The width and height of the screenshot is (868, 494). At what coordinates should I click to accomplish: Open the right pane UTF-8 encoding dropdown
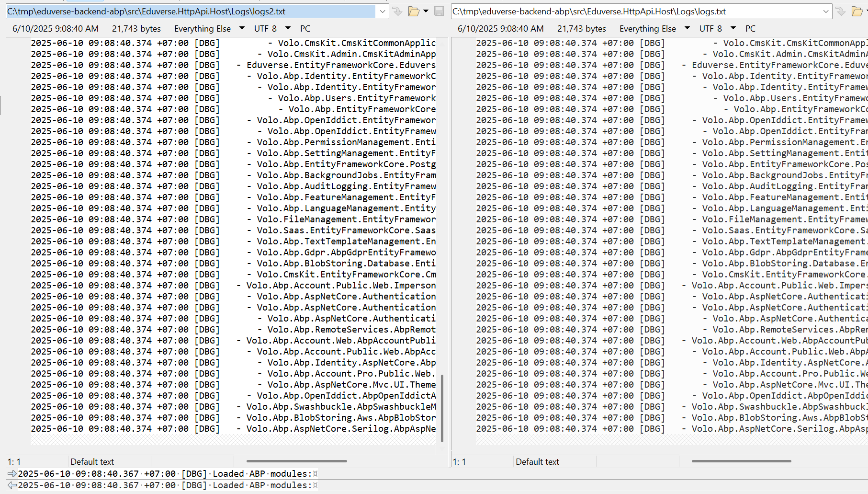pos(733,29)
